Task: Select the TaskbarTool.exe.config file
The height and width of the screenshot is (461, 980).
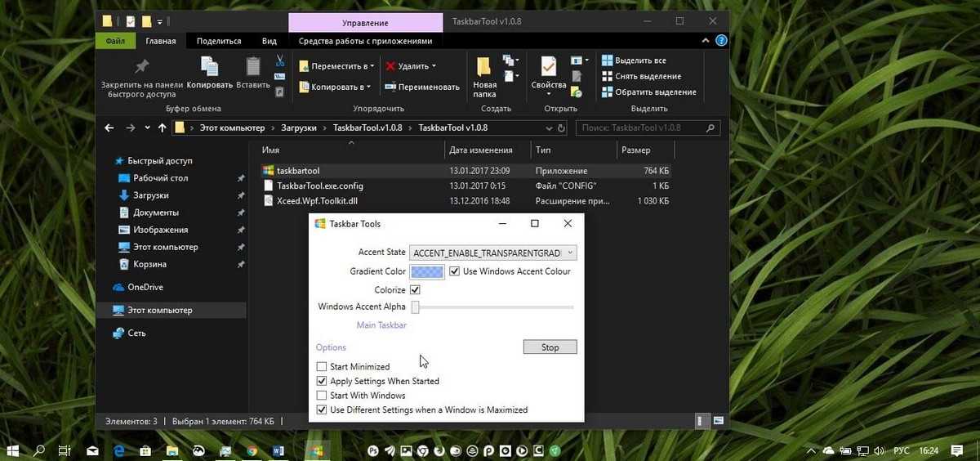Action: pyautogui.click(x=319, y=186)
